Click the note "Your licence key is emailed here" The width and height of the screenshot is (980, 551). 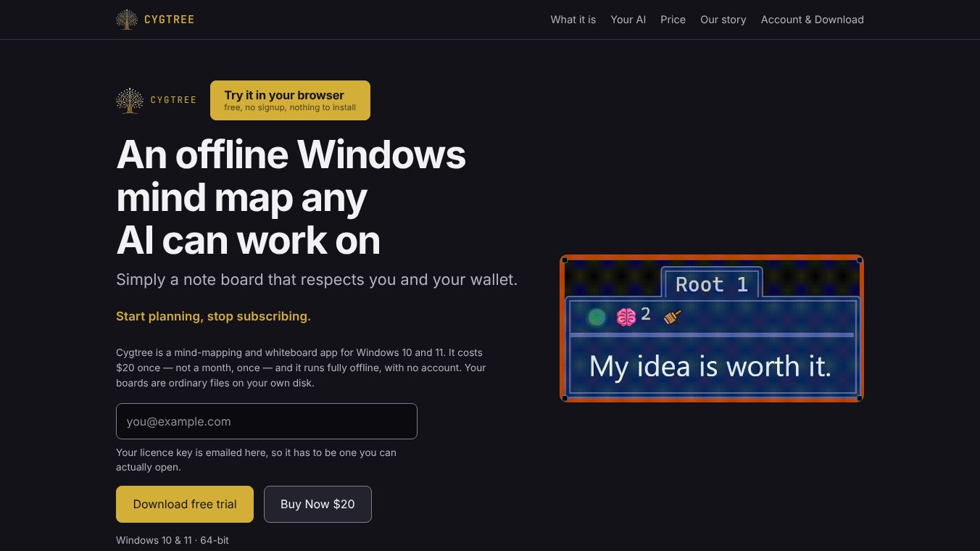pos(256,460)
